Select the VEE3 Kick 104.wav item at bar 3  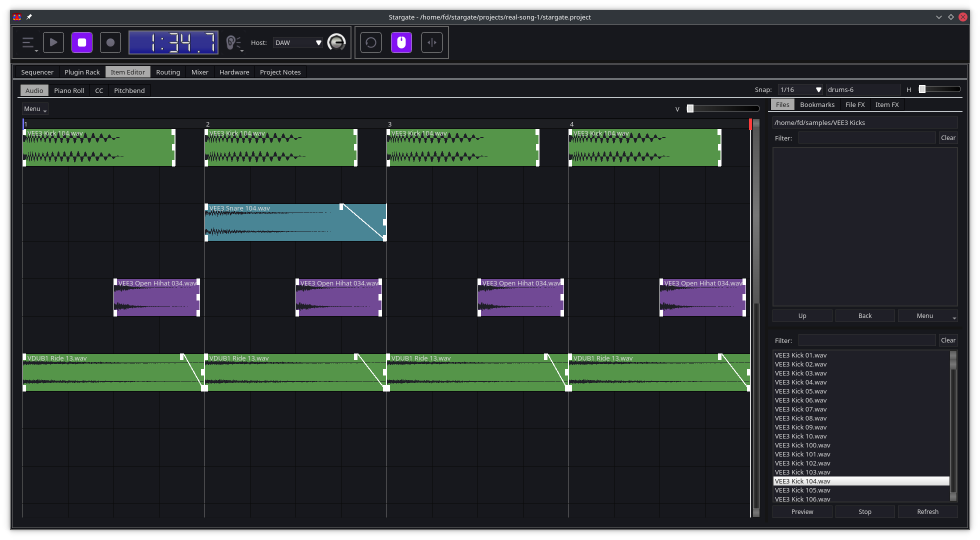pos(462,147)
